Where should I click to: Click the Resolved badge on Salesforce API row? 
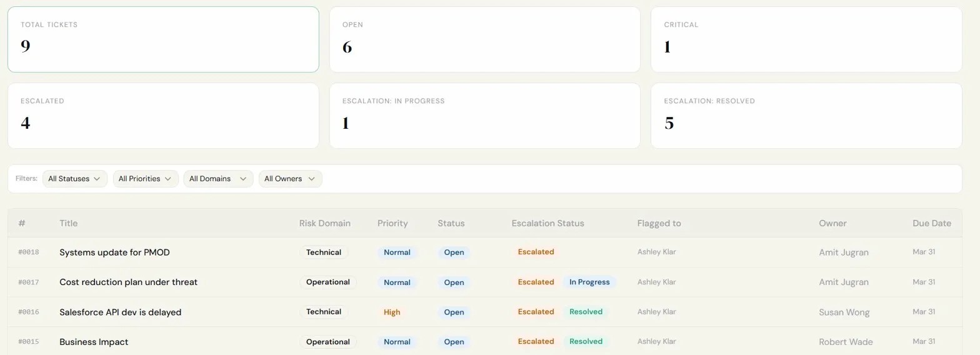point(586,311)
